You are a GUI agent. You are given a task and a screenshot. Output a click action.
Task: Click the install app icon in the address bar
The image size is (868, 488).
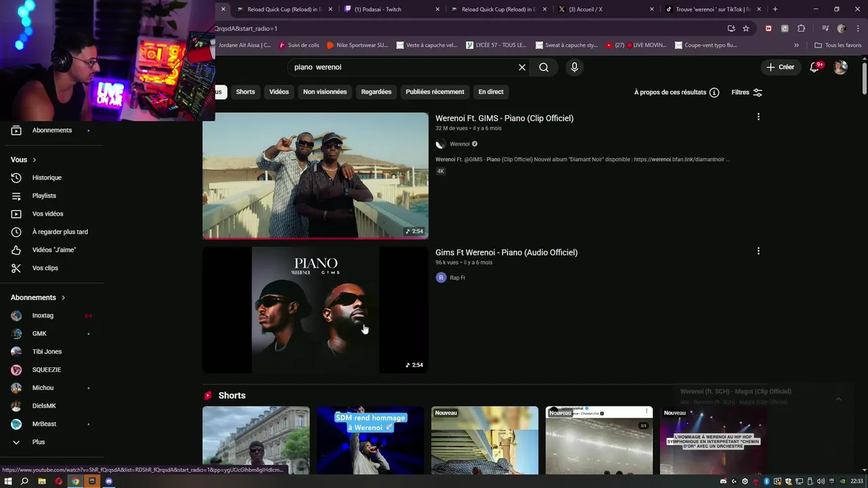coord(731,28)
